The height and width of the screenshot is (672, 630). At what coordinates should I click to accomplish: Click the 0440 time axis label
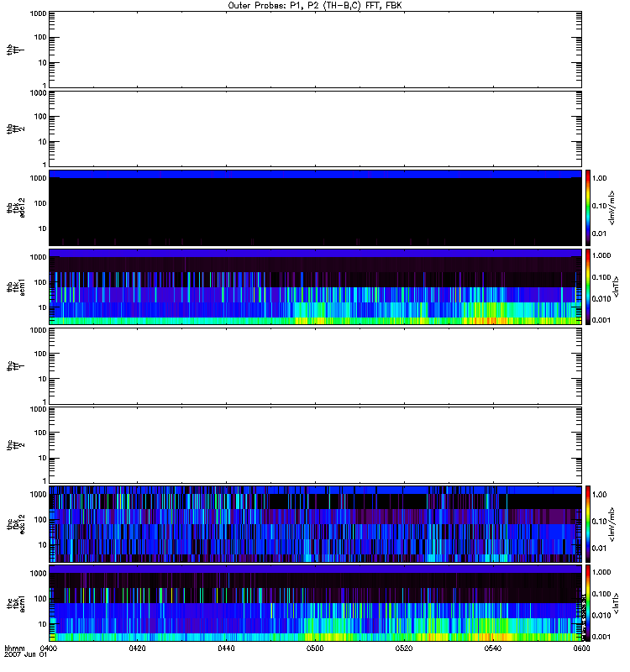226,648
